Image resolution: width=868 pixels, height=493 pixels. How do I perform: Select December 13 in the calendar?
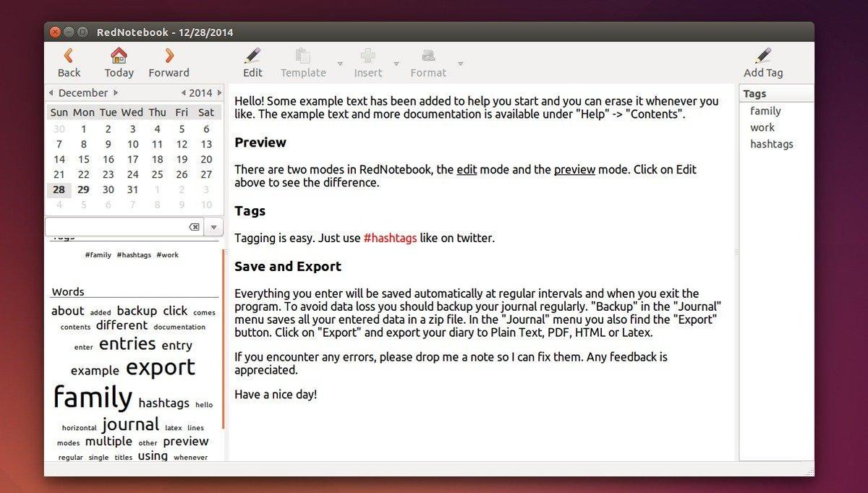206,144
